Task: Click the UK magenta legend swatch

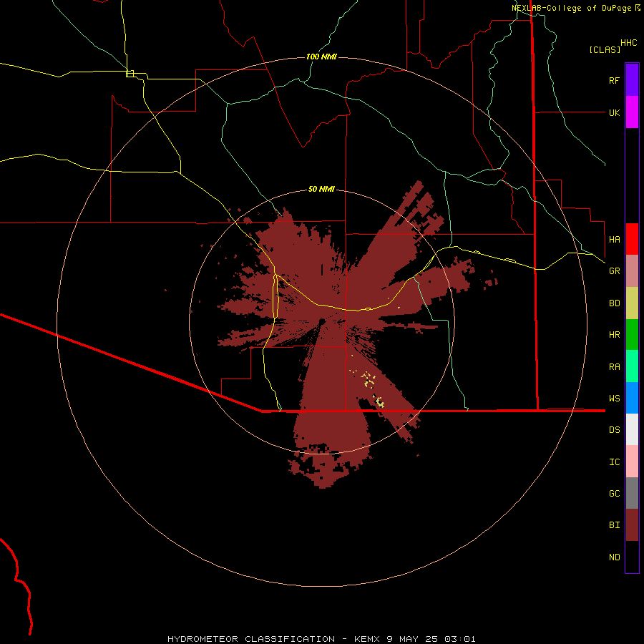Action: click(x=632, y=112)
